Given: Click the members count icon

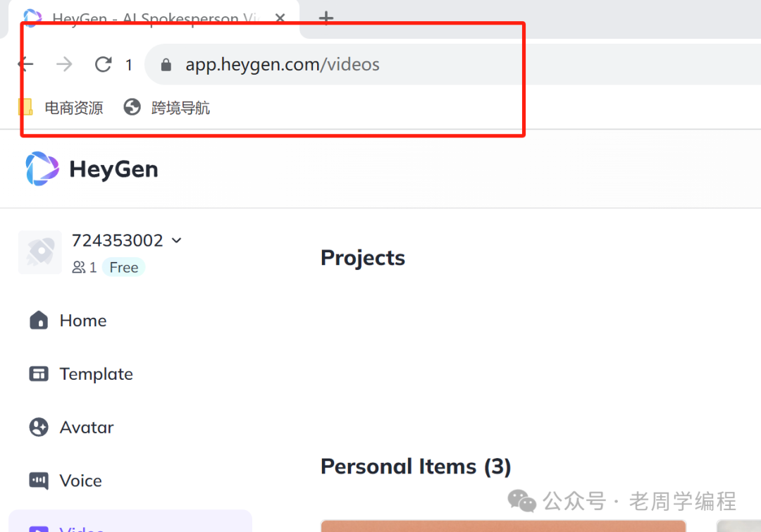Looking at the screenshot, I should click(79, 268).
